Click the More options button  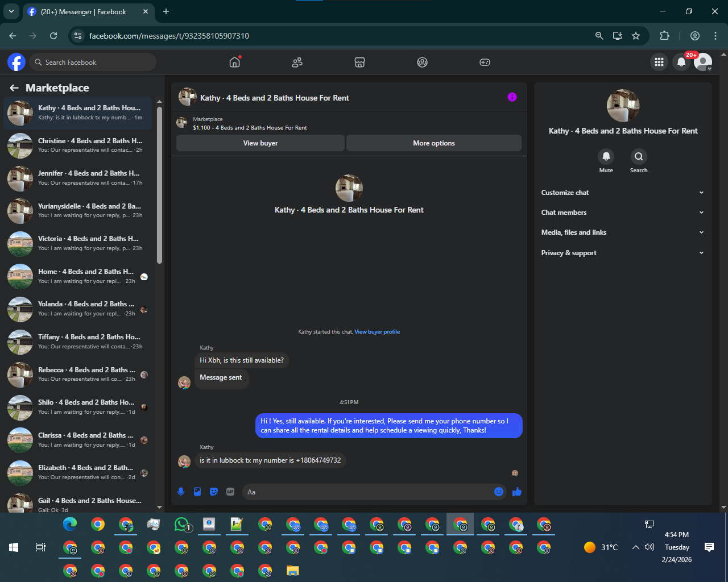(434, 143)
